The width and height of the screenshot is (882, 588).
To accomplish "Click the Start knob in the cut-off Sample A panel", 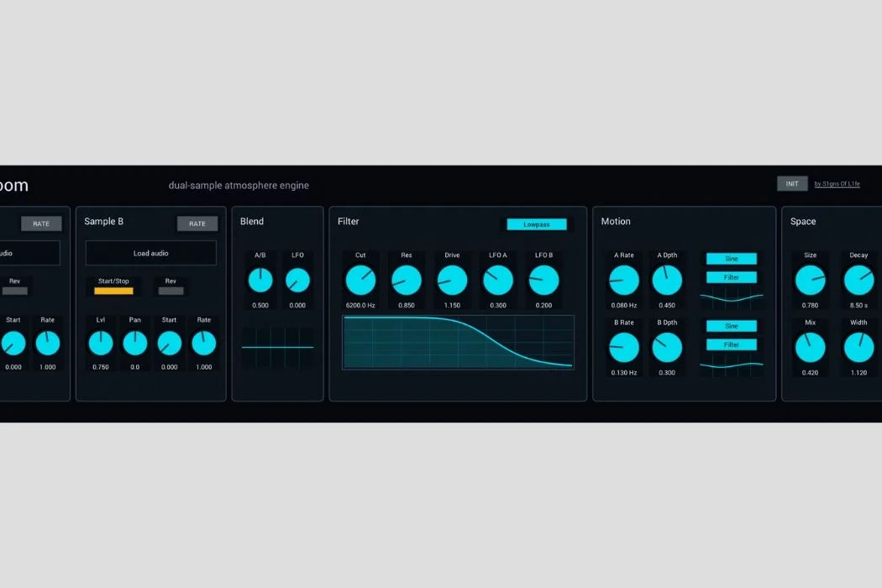I will 13,344.
